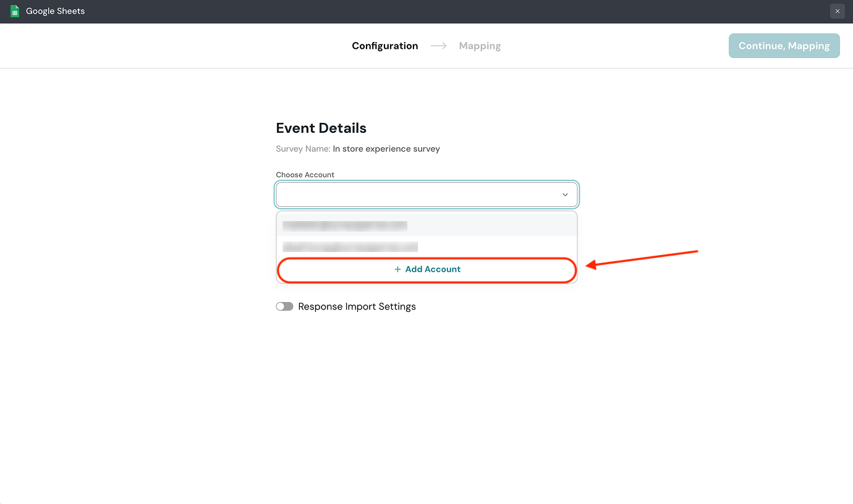Select the first blurred account option

tap(345, 225)
